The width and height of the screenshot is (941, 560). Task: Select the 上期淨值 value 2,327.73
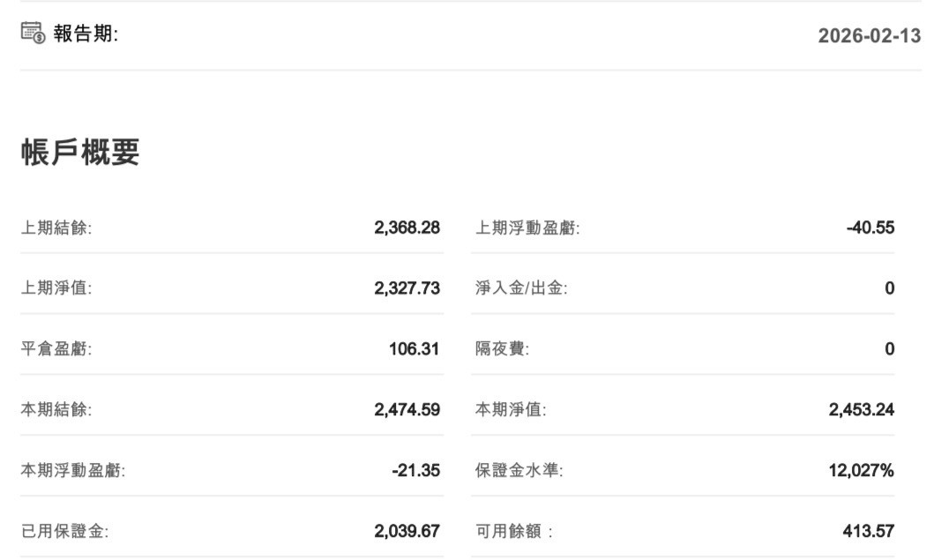pos(407,288)
